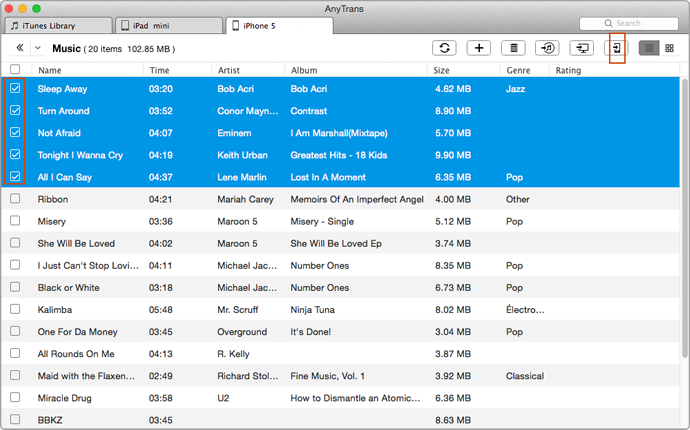
Task: Click the album 'Ninja Tuna'
Action: (x=312, y=310)
